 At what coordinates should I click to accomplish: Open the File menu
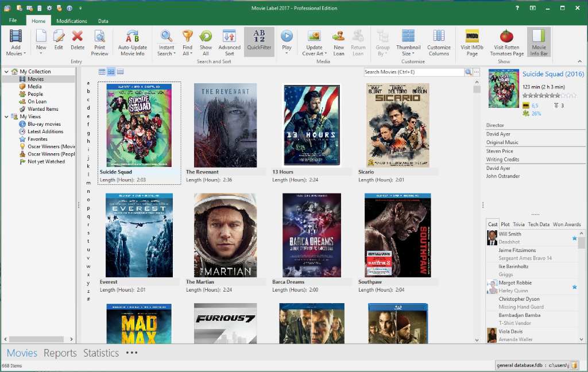(13, 20)
